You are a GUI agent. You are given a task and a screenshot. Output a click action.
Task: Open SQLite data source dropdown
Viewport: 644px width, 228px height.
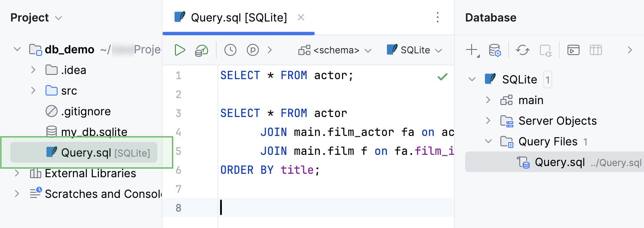coord(414,50)
